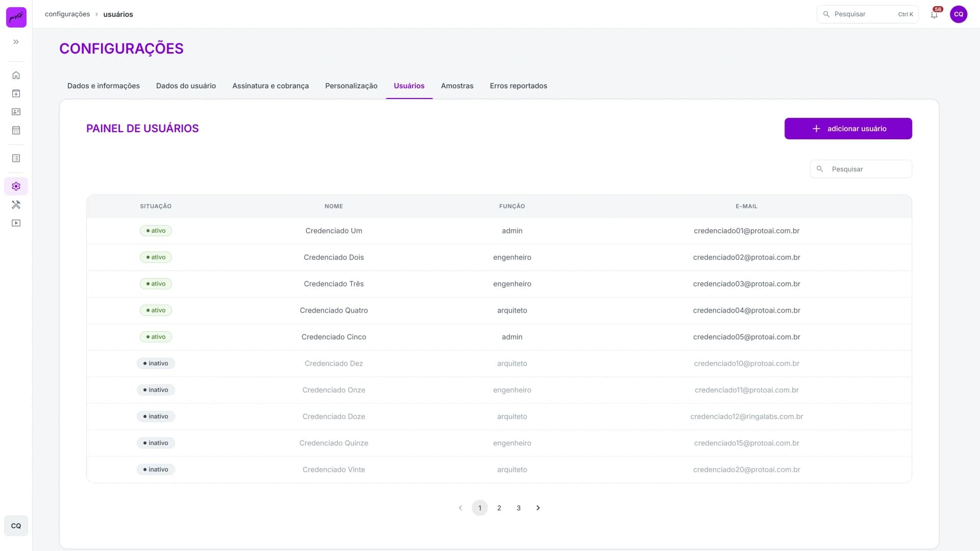The image size is (980, 551).
Task: Go to previous page arrow
Action: (460, 508)
